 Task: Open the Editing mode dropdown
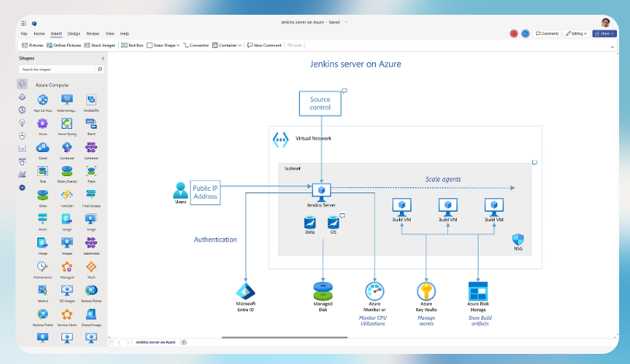point(576,33)
